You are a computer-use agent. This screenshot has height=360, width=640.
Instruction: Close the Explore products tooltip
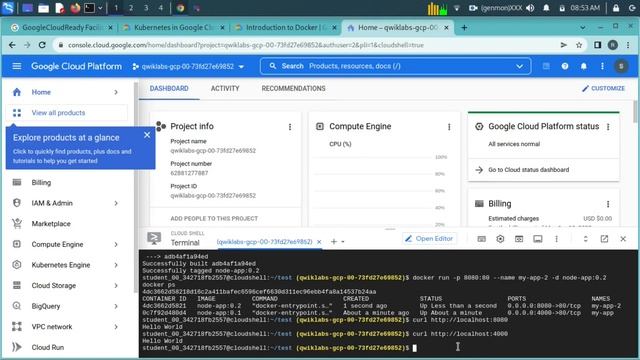[x=147, y=135]
